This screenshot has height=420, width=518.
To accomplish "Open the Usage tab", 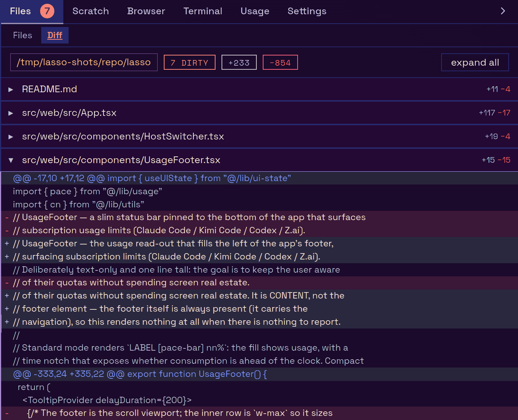I will [x=255, y=11].
